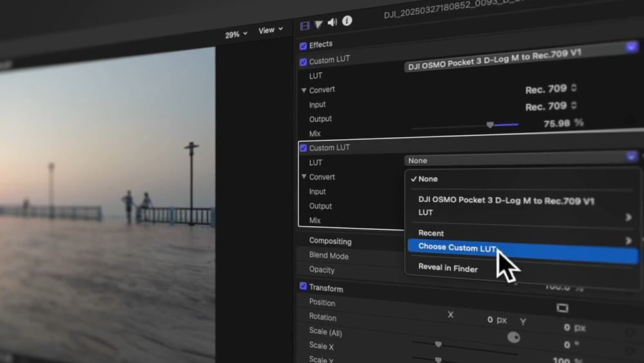
Task: Open the Video inspector tab icon
Action: click(305, 26)
